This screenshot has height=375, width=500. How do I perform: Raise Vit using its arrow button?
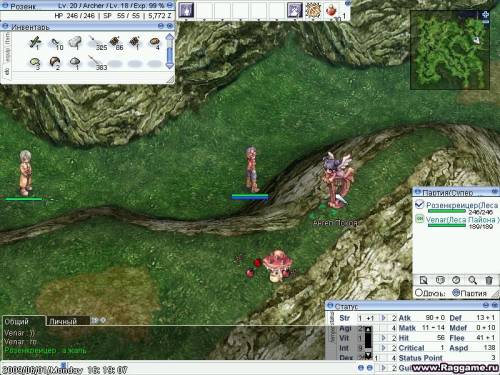[383, 338]
